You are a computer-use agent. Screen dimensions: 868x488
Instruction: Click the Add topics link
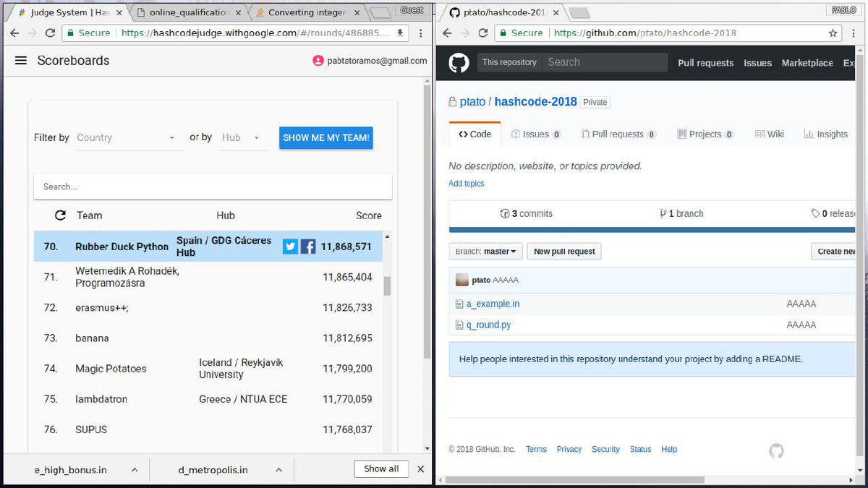(x=467, y=184)
